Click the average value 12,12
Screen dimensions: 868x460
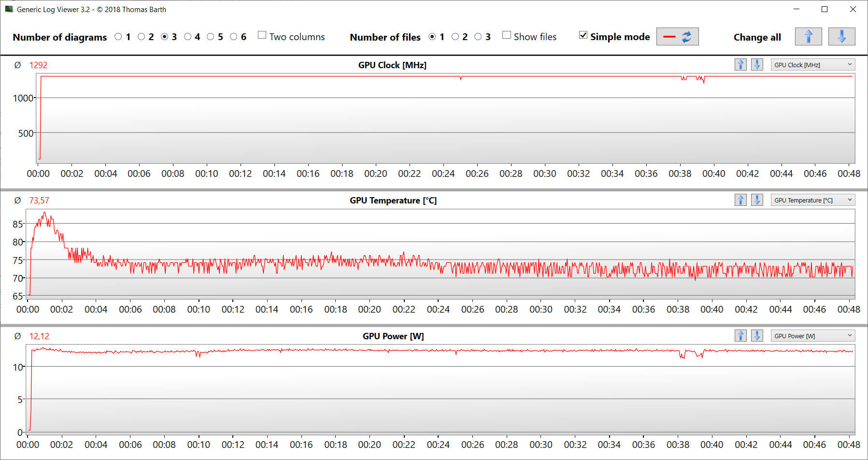click(x=39, y=336)
